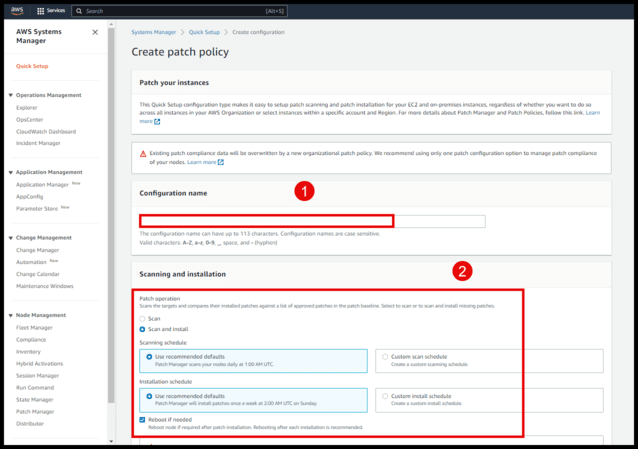Open Learn more link in warning banner

point(201,162)
